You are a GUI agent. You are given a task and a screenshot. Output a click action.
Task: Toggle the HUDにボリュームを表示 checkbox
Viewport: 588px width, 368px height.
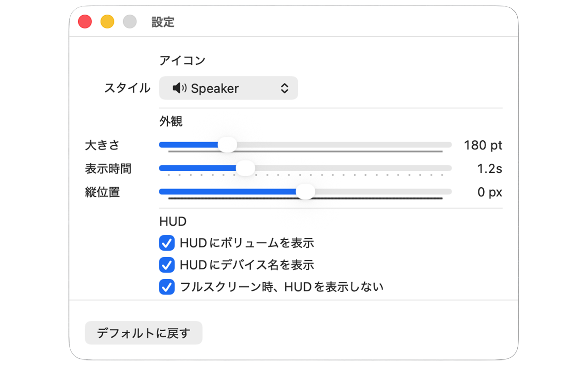pos(167,243)
